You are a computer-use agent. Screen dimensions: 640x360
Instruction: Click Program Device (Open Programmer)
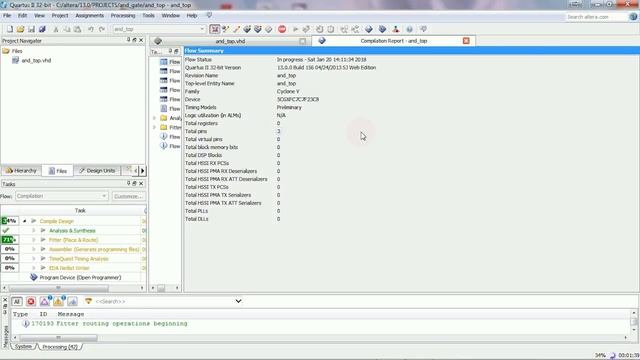tap(80, 278)
